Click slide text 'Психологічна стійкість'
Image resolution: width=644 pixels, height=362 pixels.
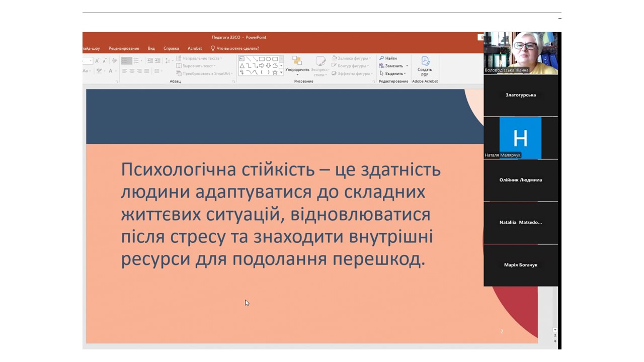click(217, 169)
